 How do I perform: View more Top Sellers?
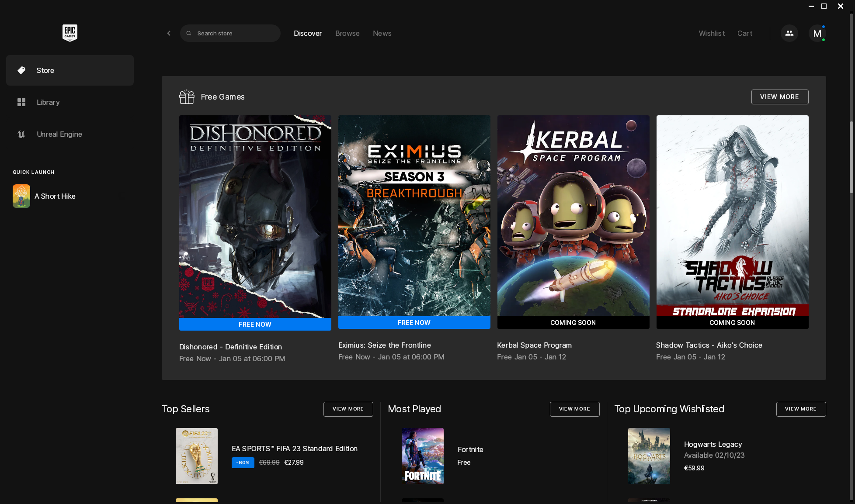348,409
